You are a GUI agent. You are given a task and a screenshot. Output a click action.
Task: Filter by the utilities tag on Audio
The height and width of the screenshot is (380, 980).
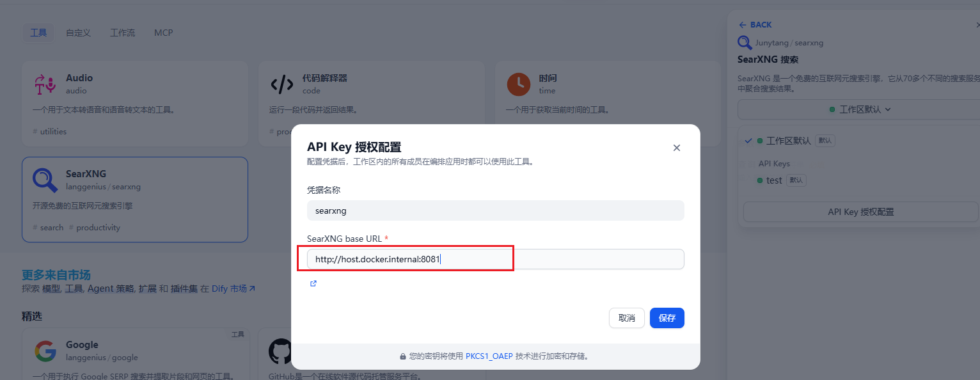coord(49,131)
